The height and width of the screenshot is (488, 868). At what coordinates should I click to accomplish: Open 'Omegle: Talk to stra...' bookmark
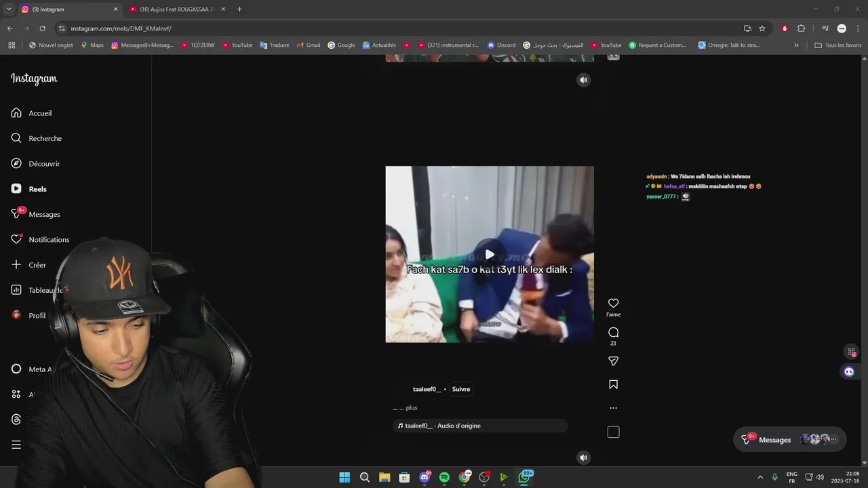click(x=729, y=45)
